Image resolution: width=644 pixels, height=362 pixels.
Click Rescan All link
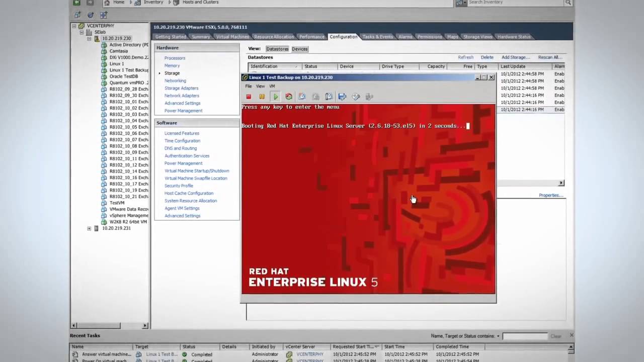click(550, 57)
